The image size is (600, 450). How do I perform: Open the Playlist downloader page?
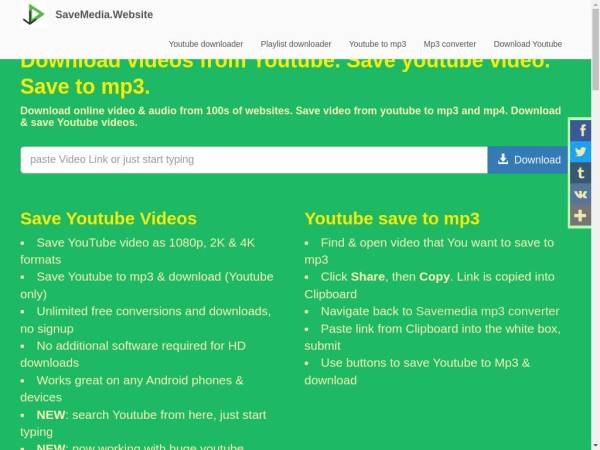coord(296,44)
